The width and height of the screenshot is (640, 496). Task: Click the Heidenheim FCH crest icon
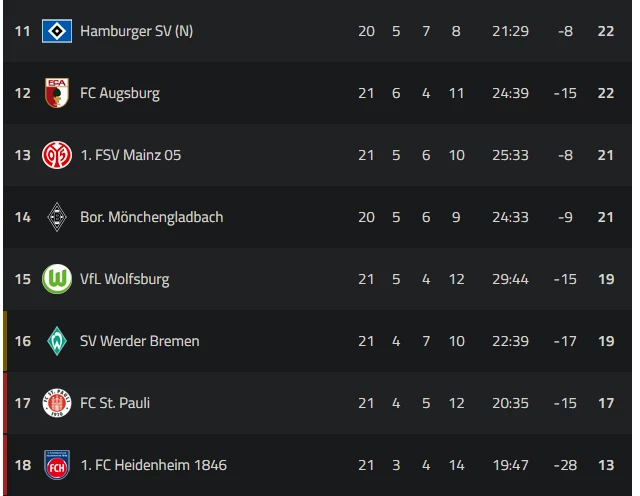coord(57,465)
